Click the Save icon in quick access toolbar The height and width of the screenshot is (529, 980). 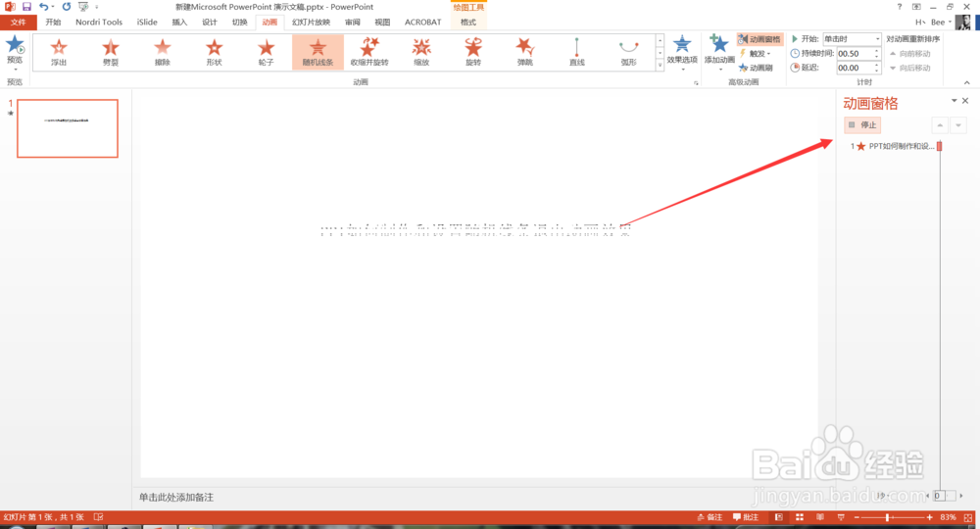click(26, 6)
